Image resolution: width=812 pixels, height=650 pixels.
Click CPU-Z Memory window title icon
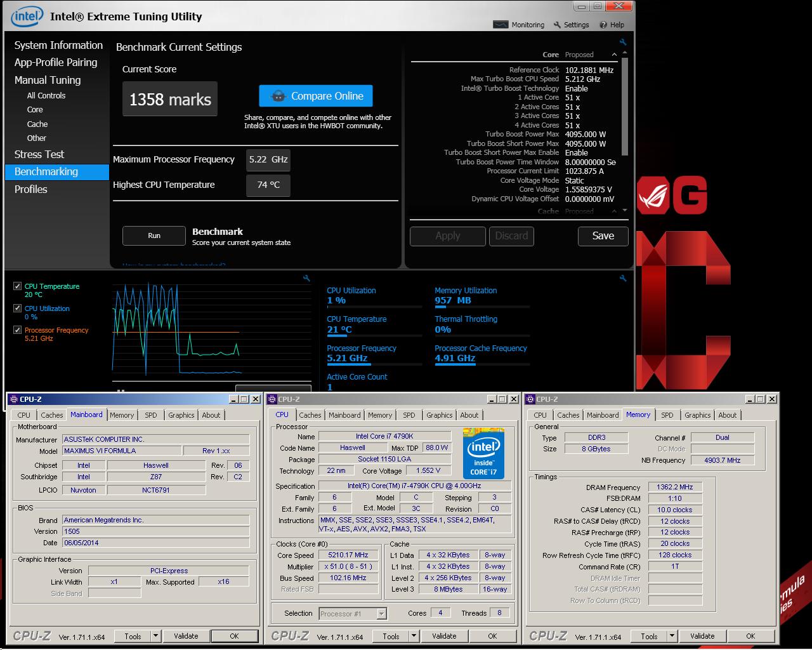[x=530, y=399]
